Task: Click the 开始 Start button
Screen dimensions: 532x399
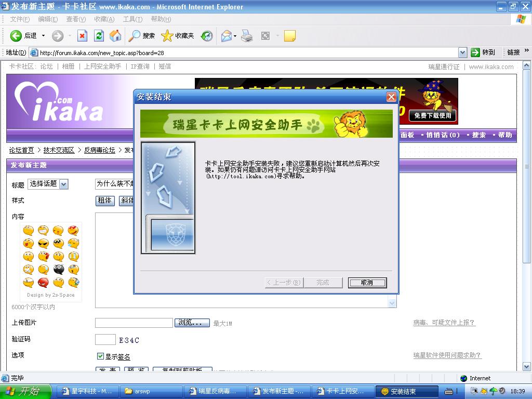Action: pos(26,392)
